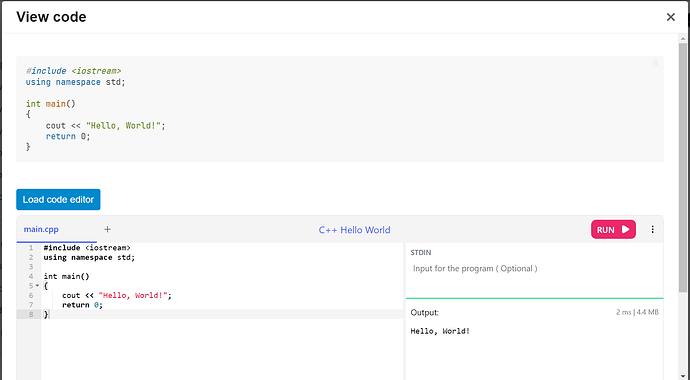Open the three-dot more options menu

(652, 230)
